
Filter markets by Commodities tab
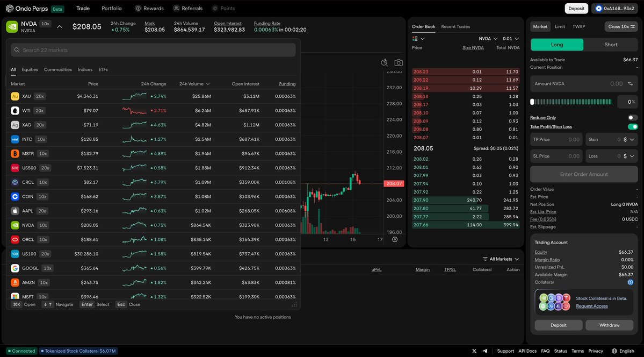[x=58, y=69]
